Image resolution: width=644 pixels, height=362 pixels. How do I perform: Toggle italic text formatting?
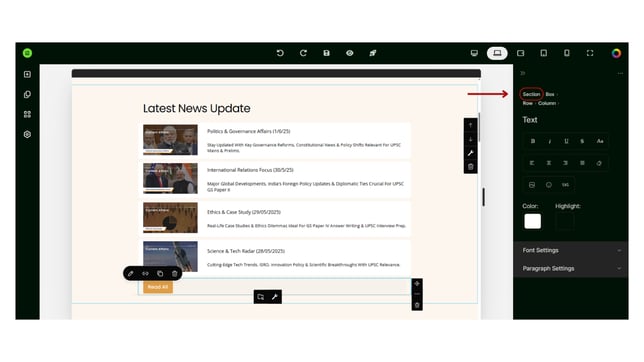[x=550, y=141]
